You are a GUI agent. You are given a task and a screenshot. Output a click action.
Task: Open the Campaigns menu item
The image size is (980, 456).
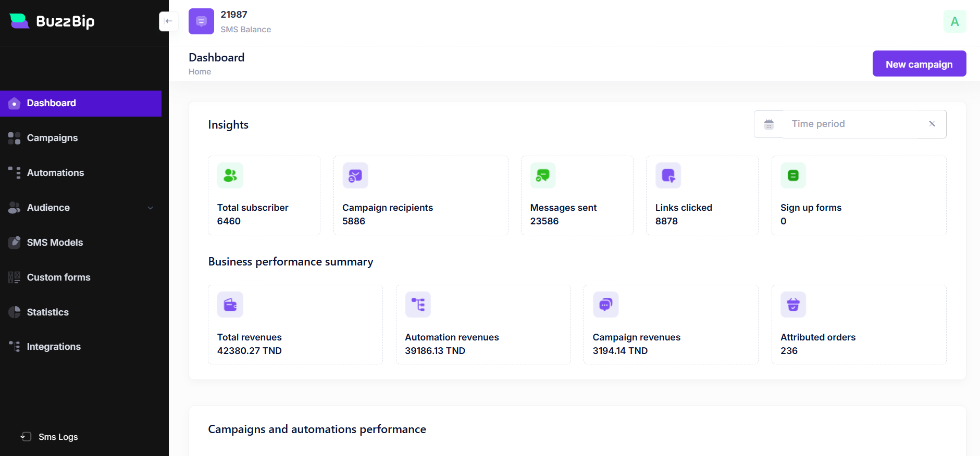[x=52, y=138]
